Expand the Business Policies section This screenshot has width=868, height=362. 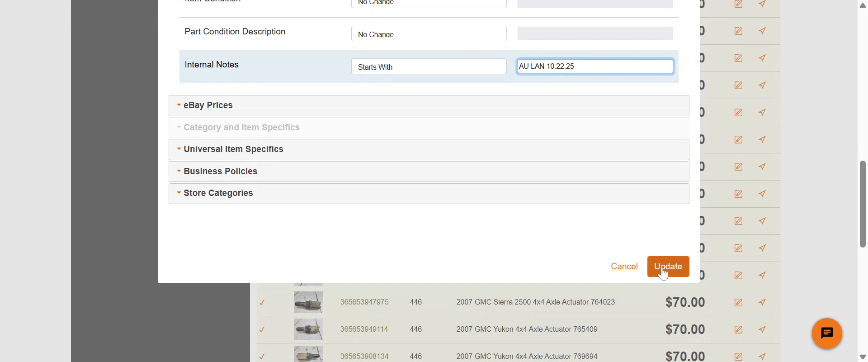[429, 171]
